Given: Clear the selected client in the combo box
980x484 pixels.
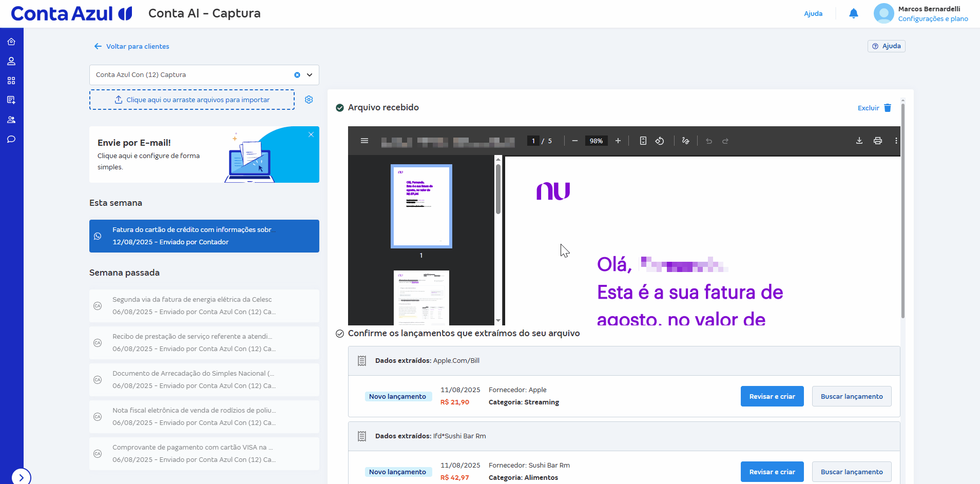Looking at the screenshot, I should coord(297,75).
